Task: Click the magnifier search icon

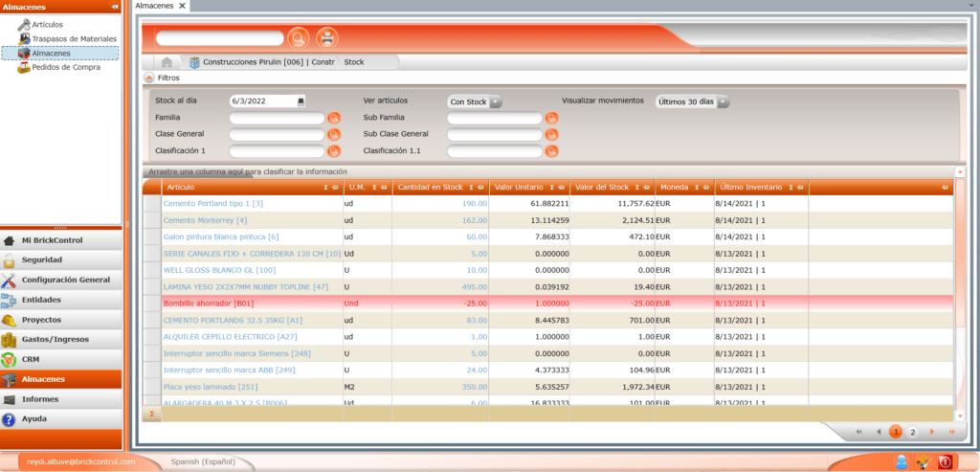Action: (x=298, y=38)
